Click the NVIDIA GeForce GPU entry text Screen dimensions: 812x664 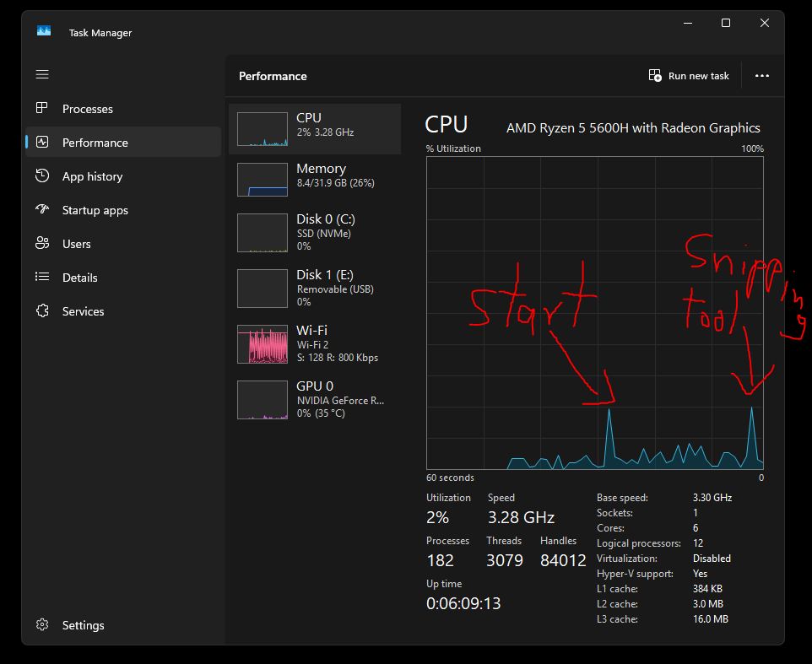[340, 401]
